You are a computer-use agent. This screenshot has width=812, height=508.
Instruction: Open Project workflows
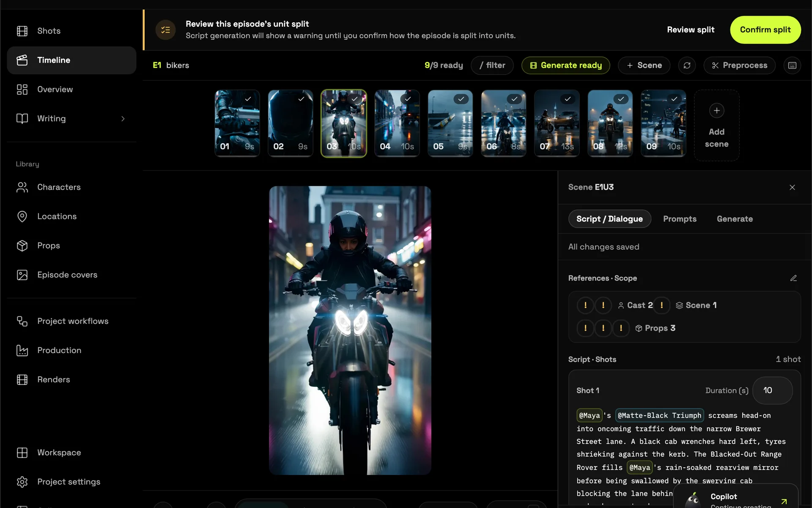tap(71, 321)
